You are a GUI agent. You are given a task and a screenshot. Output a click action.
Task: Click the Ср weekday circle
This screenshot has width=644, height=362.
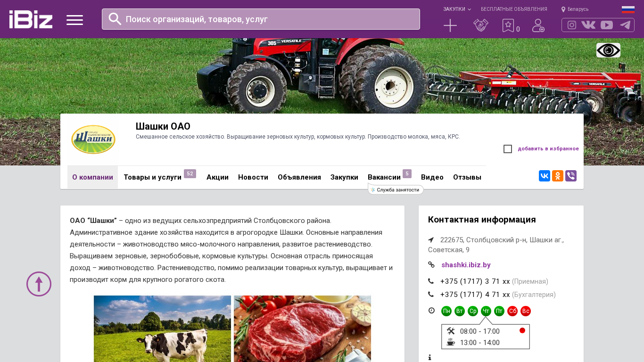click(473, 311)
